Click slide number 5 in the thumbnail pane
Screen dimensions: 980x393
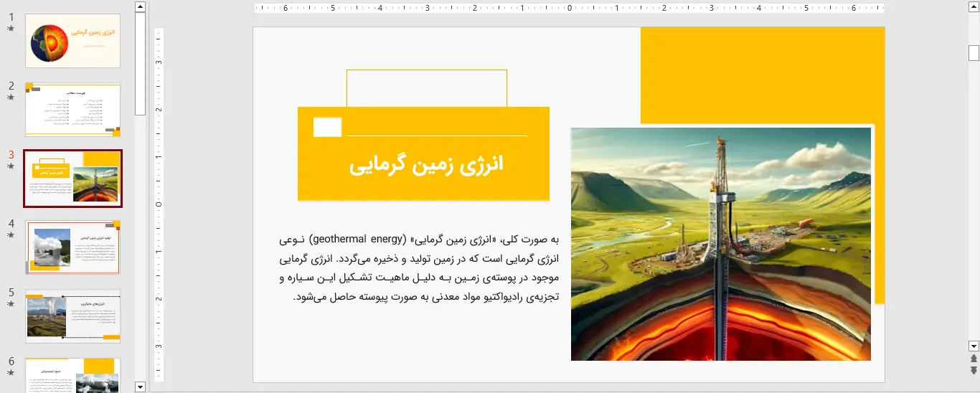click(x=11, y=293)
